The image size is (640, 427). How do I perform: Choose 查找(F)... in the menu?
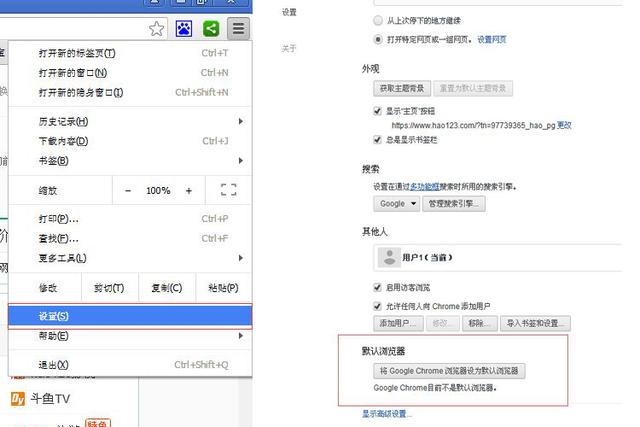pos(130,238)
